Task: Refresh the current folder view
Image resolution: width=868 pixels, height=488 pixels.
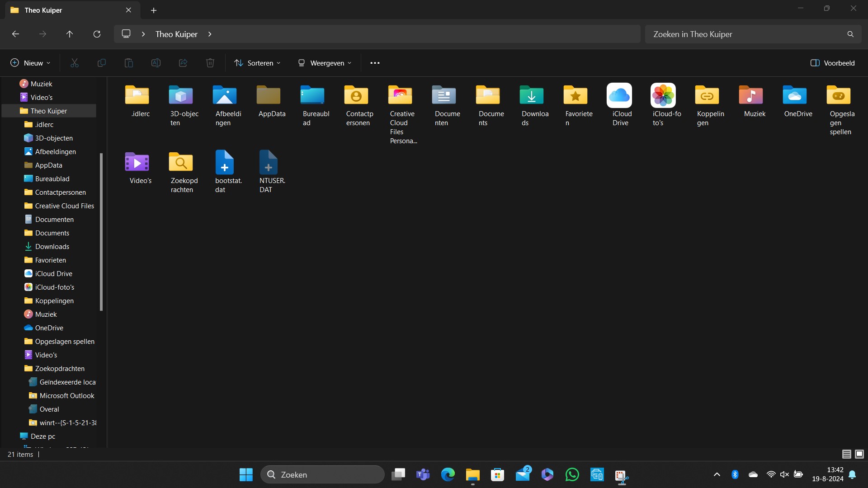Action: (x=97, y=34)
